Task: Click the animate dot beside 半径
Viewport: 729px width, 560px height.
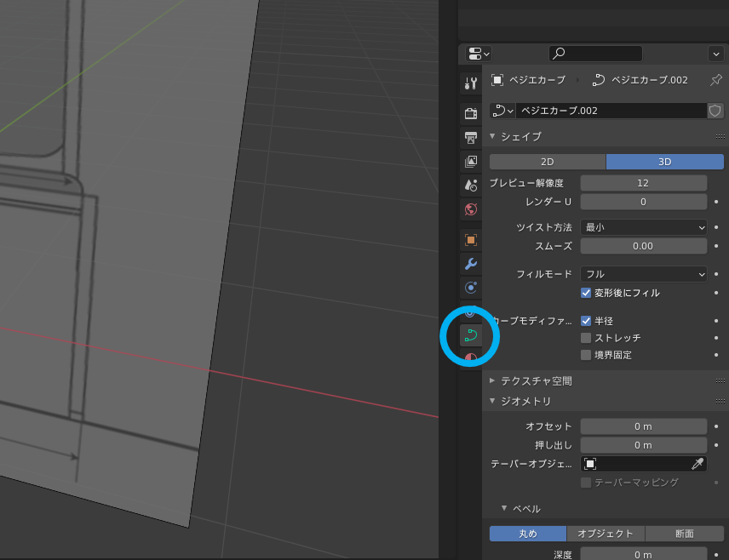Action: click(x=716, y=321)
